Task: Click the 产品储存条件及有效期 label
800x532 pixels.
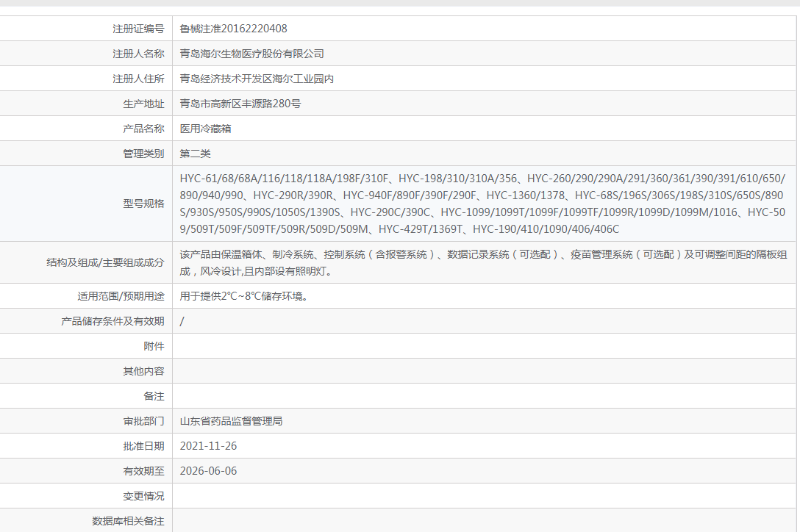Action: point(113,321)
